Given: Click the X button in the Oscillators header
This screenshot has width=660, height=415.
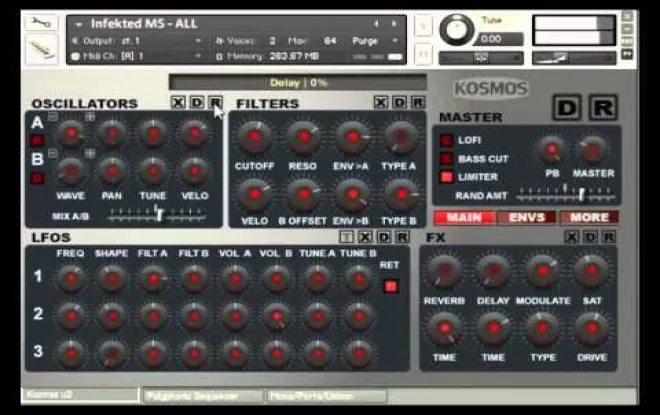Looking at the screenshot, I should (178, 102).
